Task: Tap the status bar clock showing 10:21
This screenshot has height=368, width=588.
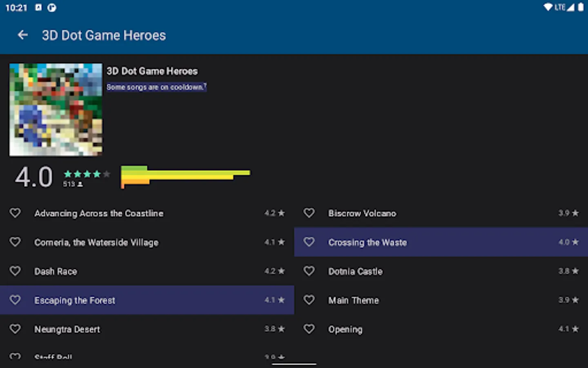Action: click(x=16, y=8)
